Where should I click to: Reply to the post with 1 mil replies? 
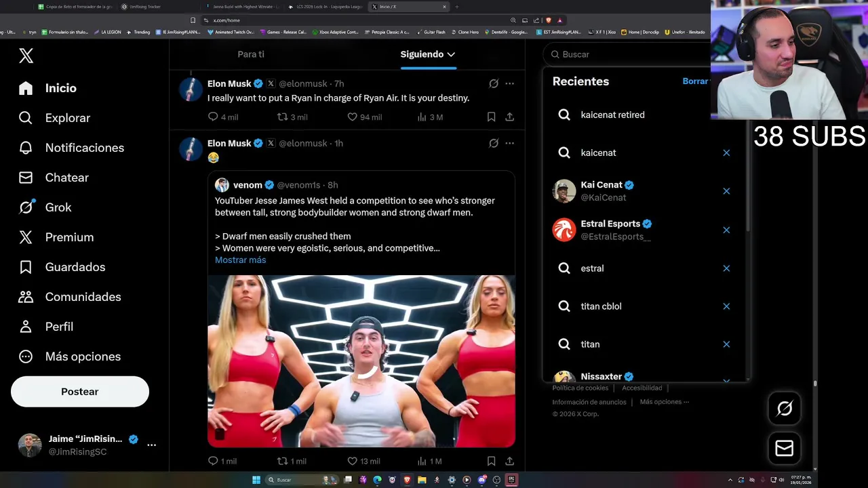tap(213, 461)
